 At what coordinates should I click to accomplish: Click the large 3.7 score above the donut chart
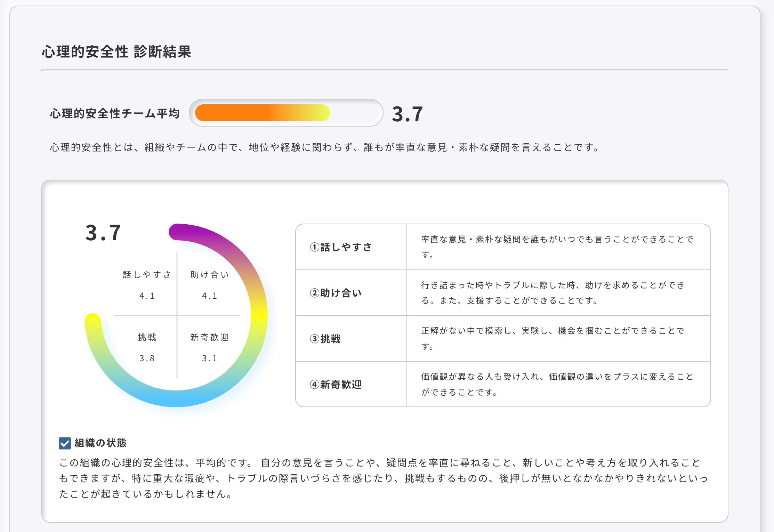[x=103, y=233]
